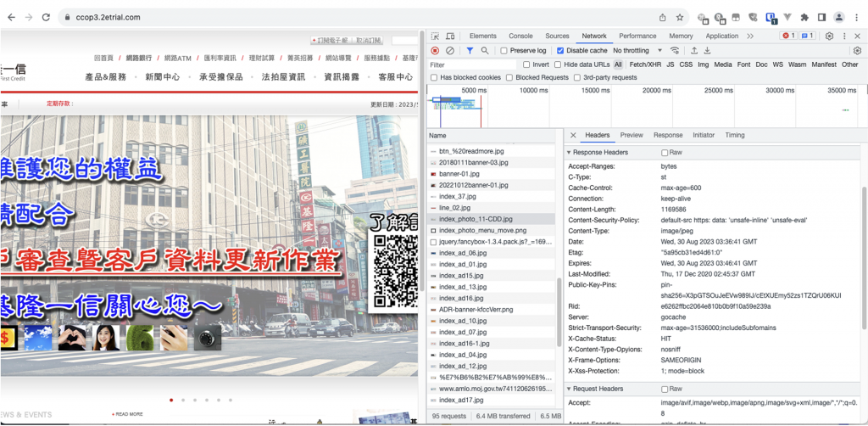This screenshot has height=426, width=868.
Task: Open the Chrome profile avatar menu
Action: (839, 17)
